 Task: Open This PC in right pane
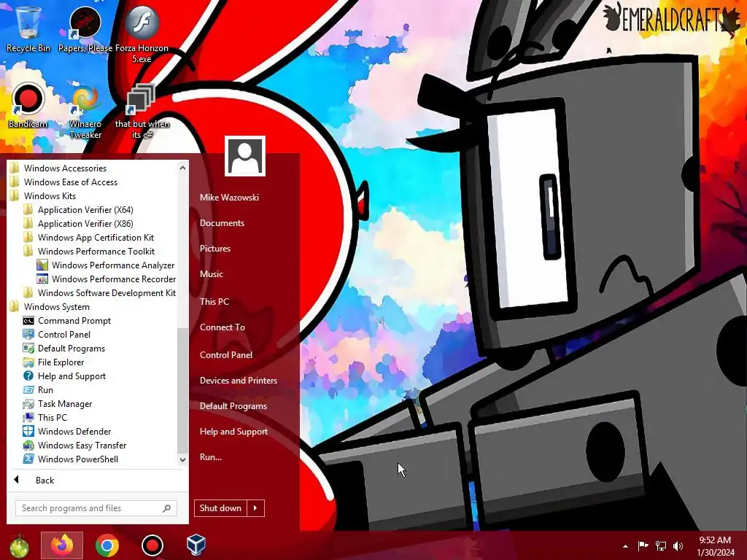pos(214,301)
